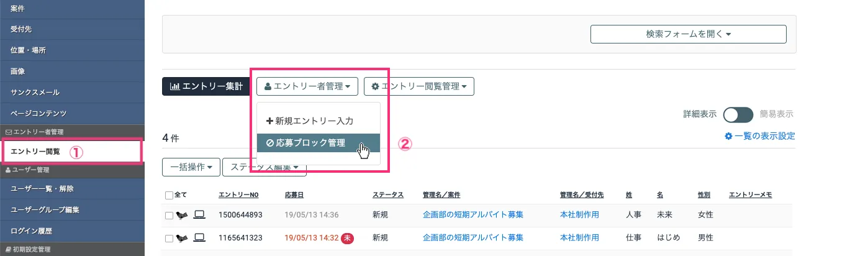This screenshot has width=868, height=256.
Task: Sort the table by 応募日 column header
Action: click(x=294, y=195)
